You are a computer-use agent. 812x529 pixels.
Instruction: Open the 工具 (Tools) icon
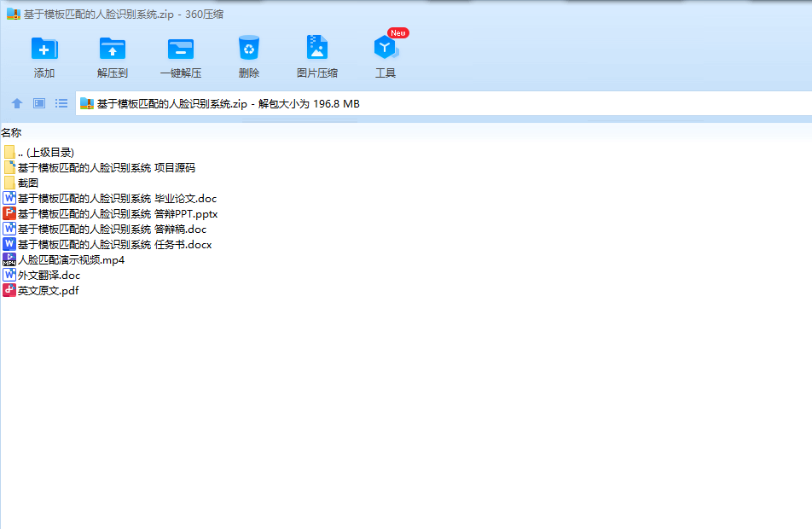click(x=386, y=48)
